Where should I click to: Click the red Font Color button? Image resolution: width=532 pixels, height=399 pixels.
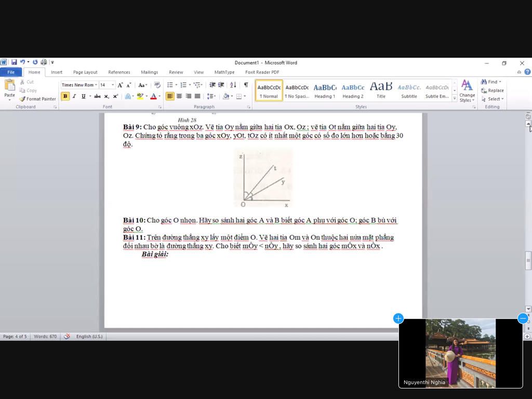point(153,96)
